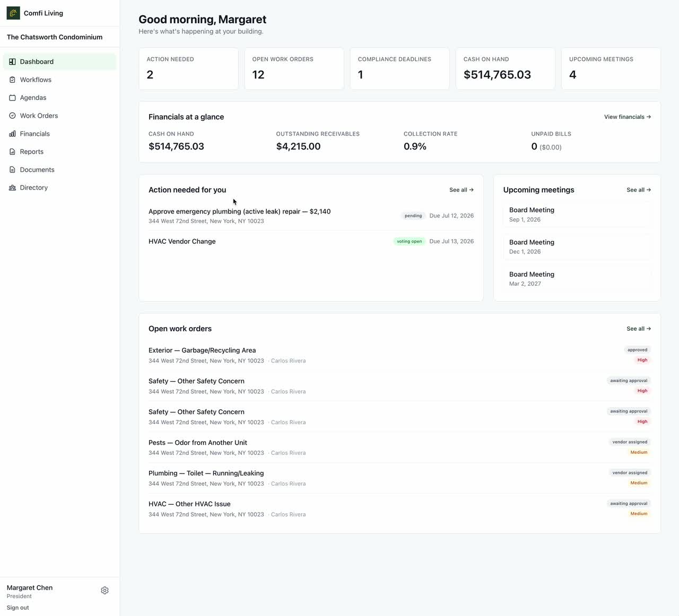The image size is (679, 616).
Task: Click the Financials bar chart icon
Action: 12,134
